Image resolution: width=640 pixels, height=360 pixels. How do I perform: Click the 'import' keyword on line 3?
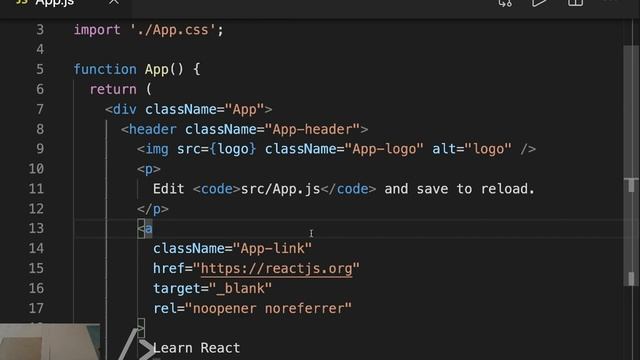tap(97, 30)
